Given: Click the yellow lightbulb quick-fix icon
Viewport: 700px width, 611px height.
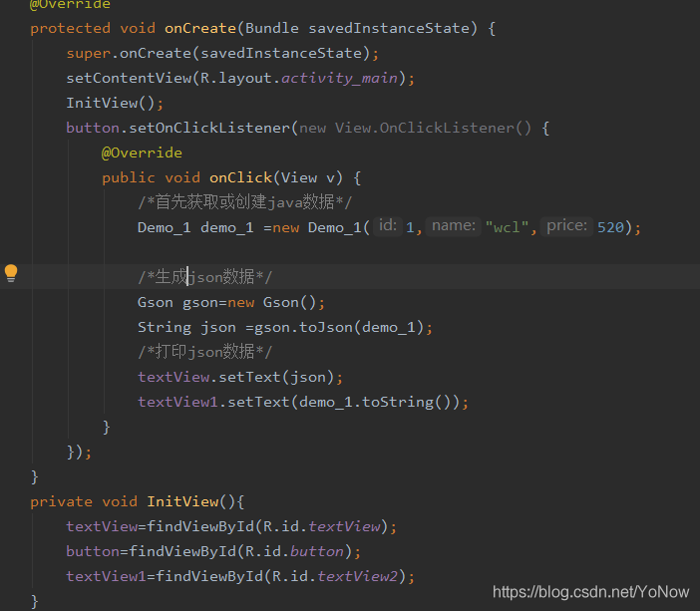Looking at the screenshot, I should [11, 273].
